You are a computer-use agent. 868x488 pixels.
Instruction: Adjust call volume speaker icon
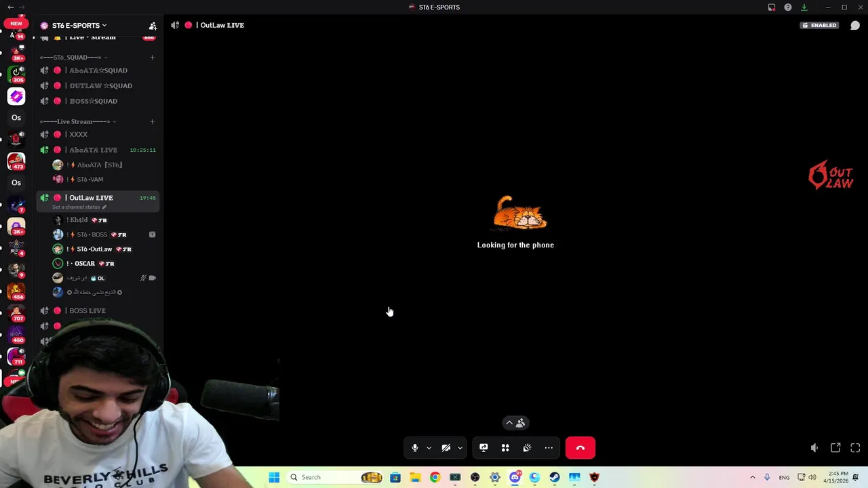coord(814,448)
